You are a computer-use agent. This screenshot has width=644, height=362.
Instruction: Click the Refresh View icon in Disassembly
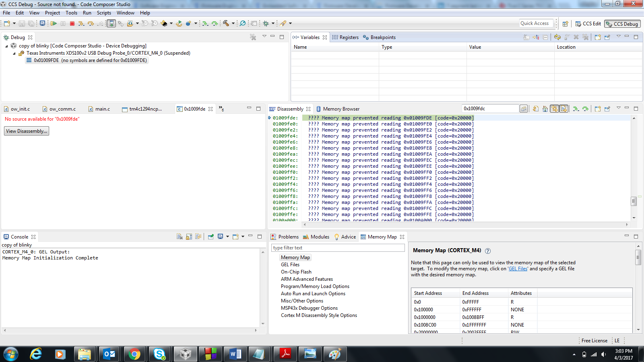tap(536, 109)
